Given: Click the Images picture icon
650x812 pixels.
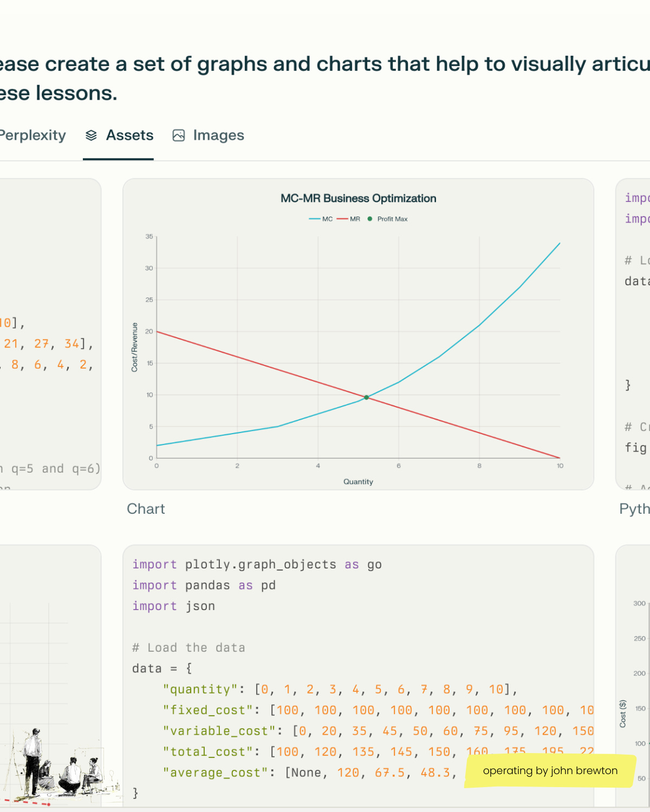Looking at the screenshot, I should [x=179, y=135].
